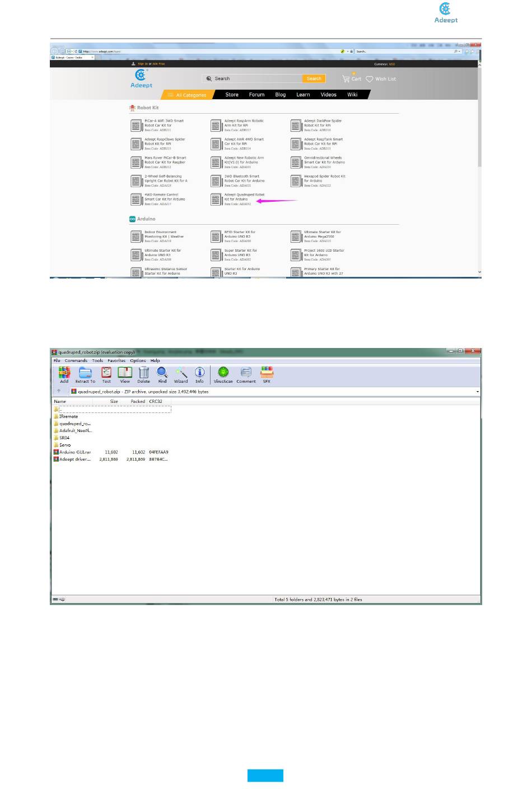Sort by the Name column header

(60, 401)
